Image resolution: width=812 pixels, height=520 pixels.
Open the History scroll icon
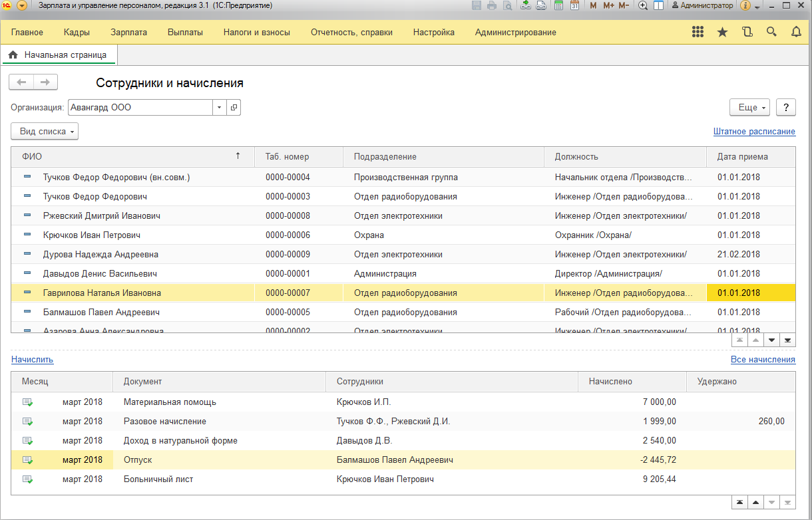747,32
